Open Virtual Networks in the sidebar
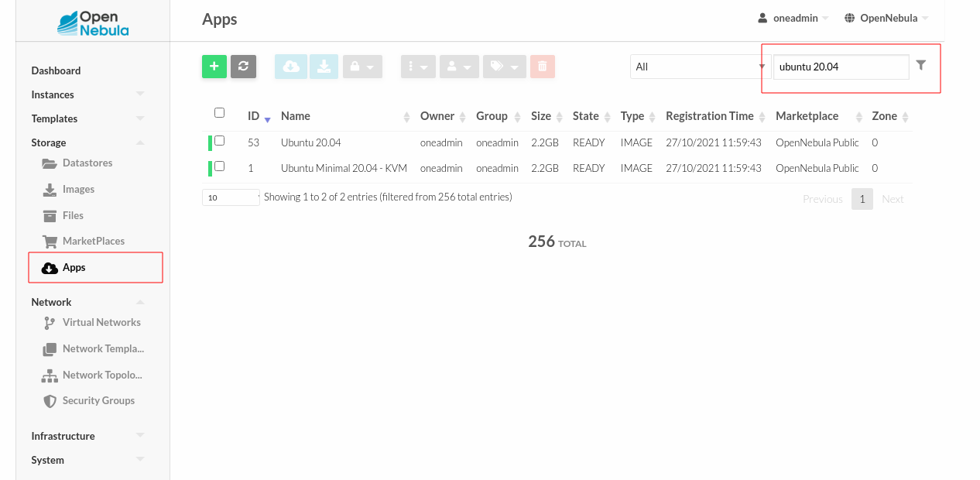This screenshot has height=480, width=980. pos(101,323)
